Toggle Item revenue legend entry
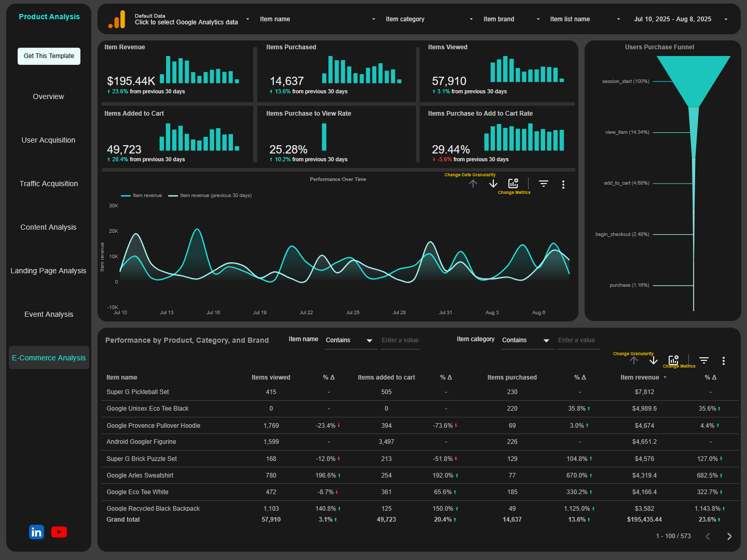The image size is (747, 560). click(142, 195)
